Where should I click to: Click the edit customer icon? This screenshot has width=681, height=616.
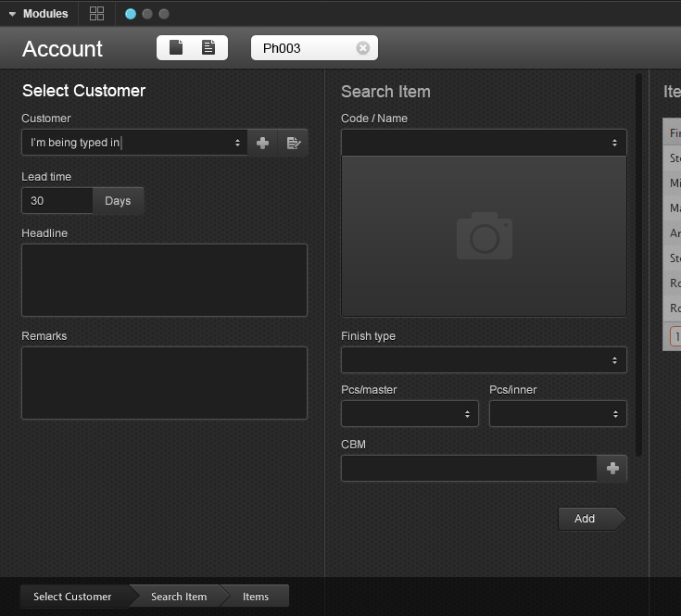(x=293, y=143)
